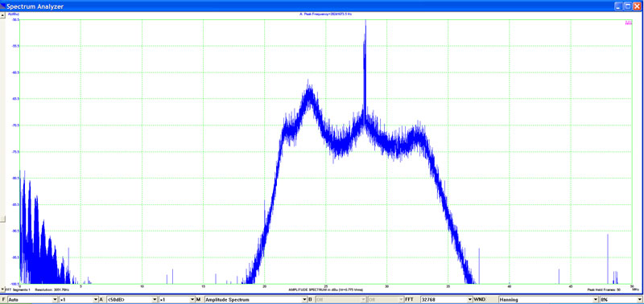The image size is (644, 304).
Task: Open the 0% overlap dropdown
Action: pyautogui.click(x=621, y=300)
